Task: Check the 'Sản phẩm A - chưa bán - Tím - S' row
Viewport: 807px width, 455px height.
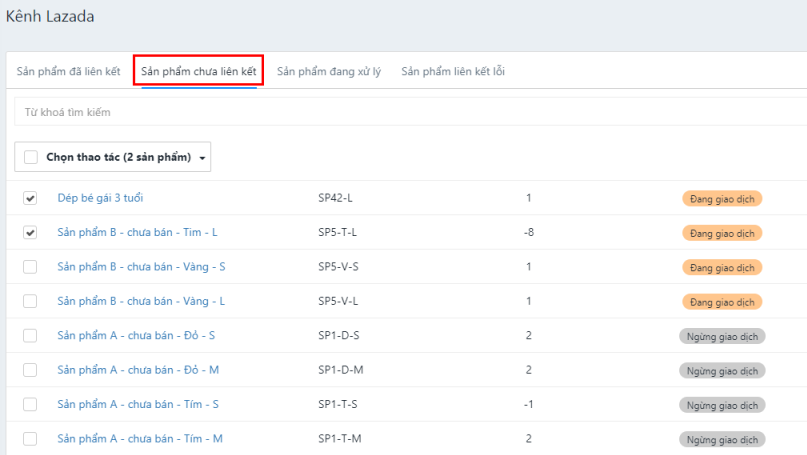Action: tap(30, 405)
